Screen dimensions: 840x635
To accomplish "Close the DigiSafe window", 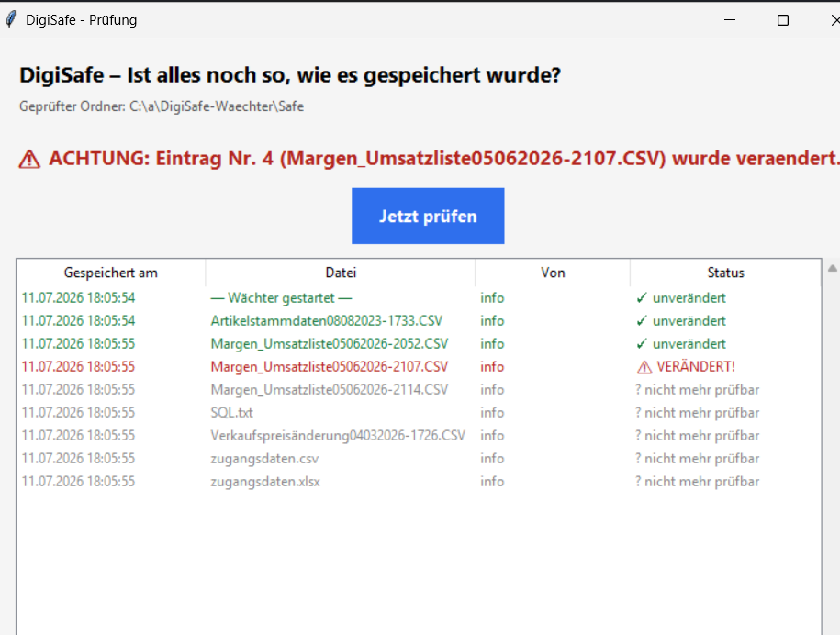I will (835, 20).
